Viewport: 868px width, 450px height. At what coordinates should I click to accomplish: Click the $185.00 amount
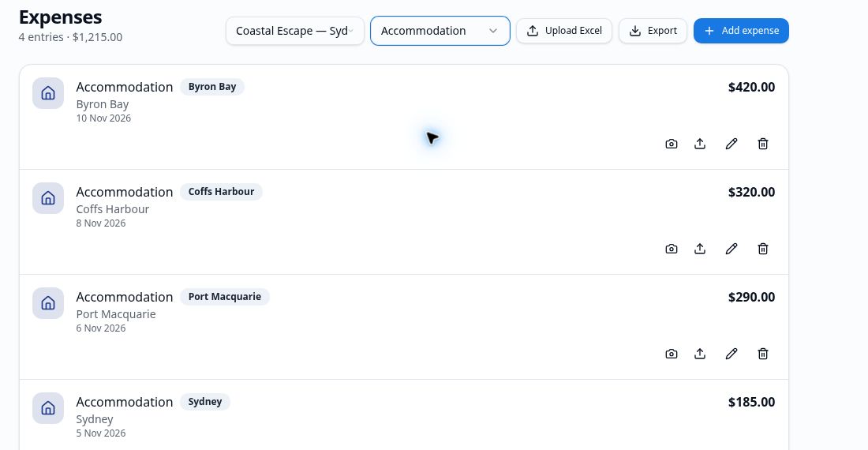tap(751, 402)
